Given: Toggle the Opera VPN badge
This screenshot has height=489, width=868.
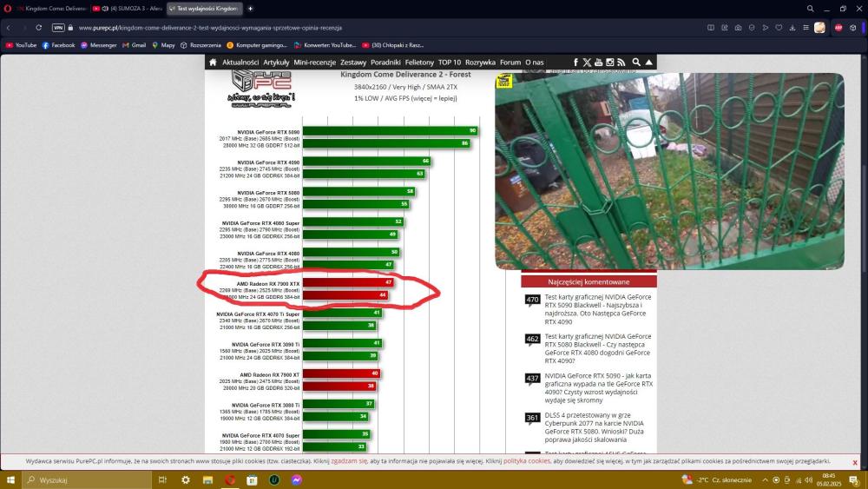Looking at the screenshot, I should point(58,28).
